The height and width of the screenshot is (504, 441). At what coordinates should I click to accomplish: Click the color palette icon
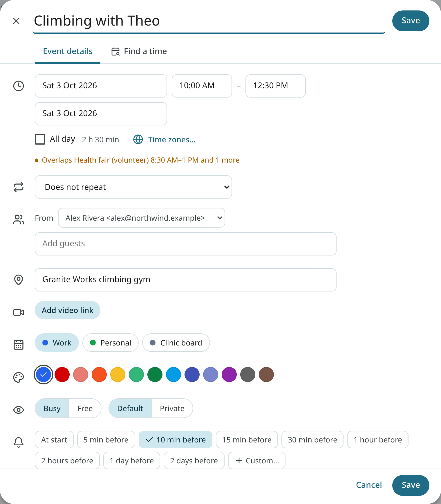19,377
